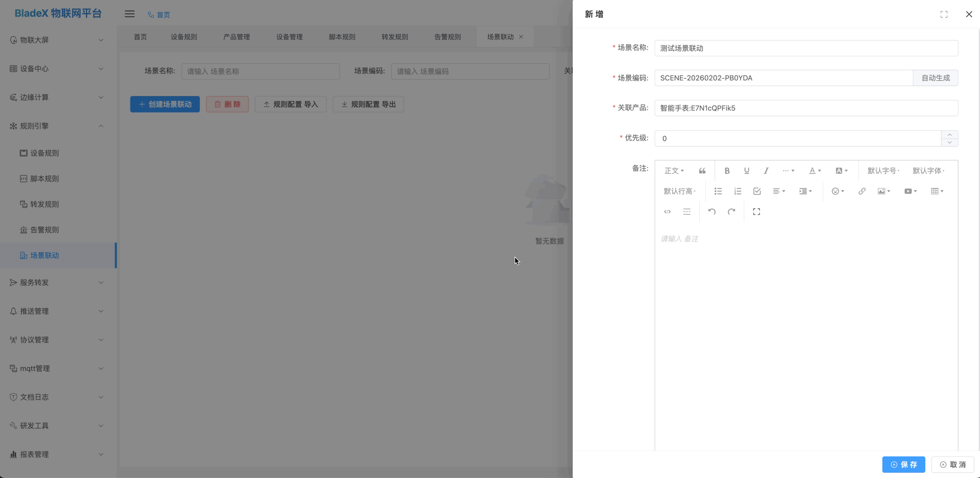Increase 优先级 using the up stepper arrow
Viewport: 980px width, 478px height.
tap(950, 135)
